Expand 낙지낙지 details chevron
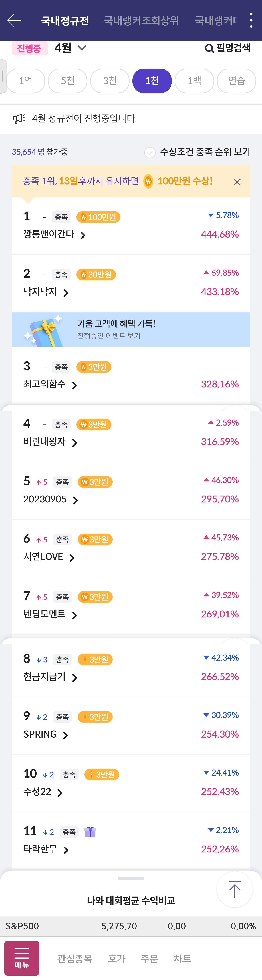The image size is (262, 980). (x=66, y=293)
